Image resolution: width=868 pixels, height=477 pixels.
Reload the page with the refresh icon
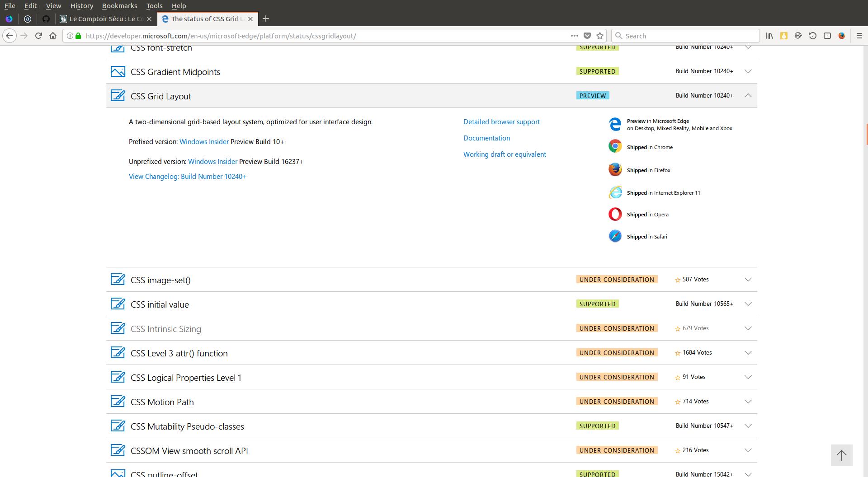pos(38,36)
